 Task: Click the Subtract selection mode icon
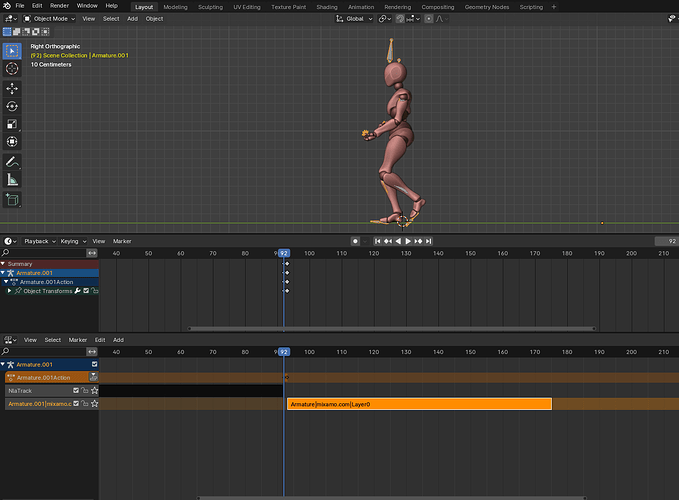coord(26,32)
